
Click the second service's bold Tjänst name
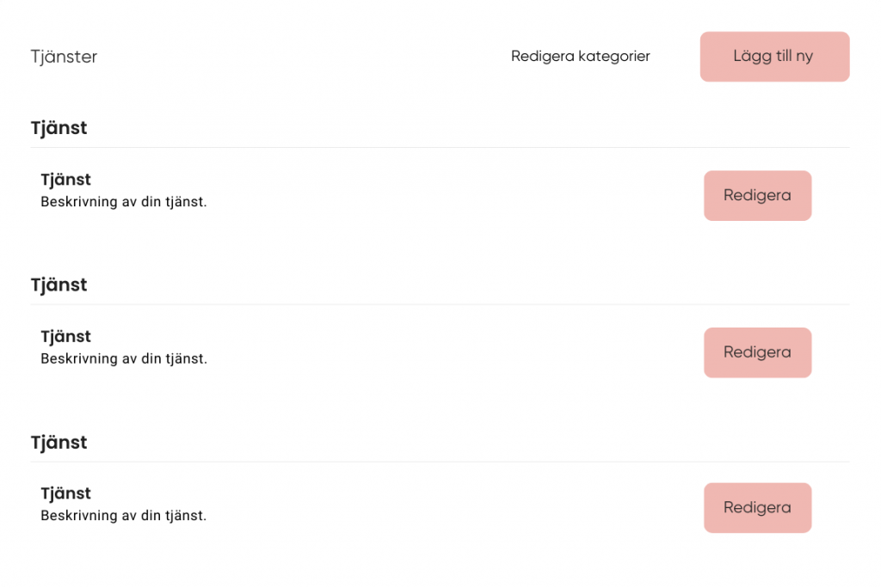(x=65, y=336)
